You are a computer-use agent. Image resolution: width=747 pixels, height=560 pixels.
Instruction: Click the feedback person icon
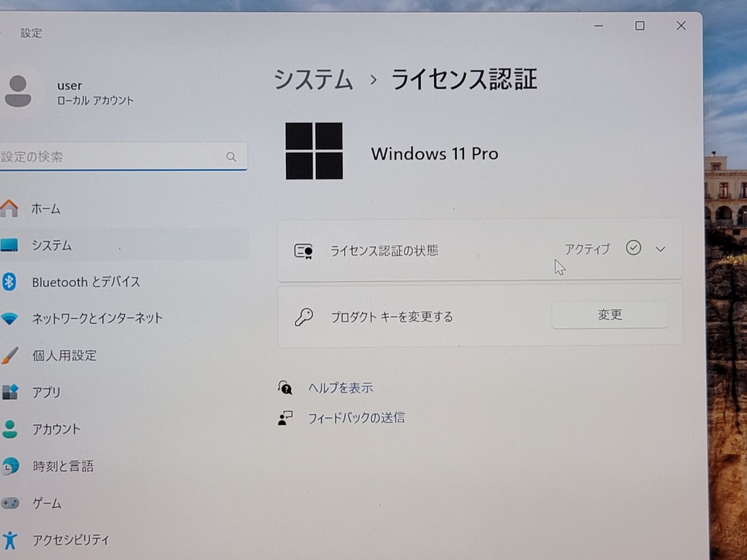[285, 418]
